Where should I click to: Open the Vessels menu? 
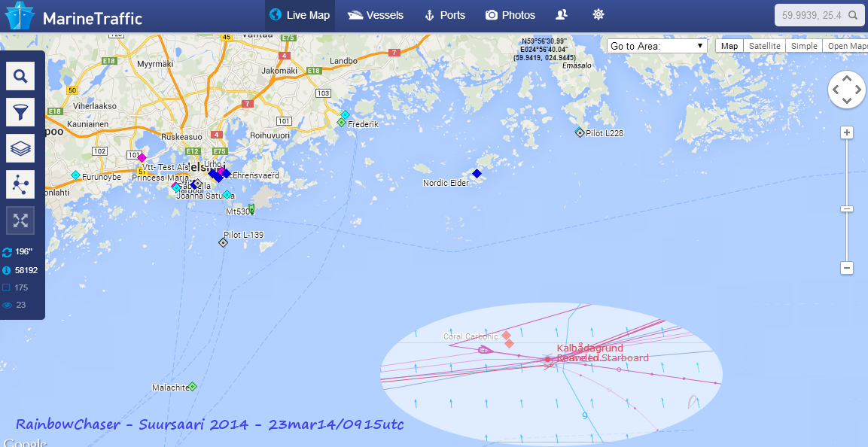376,16
